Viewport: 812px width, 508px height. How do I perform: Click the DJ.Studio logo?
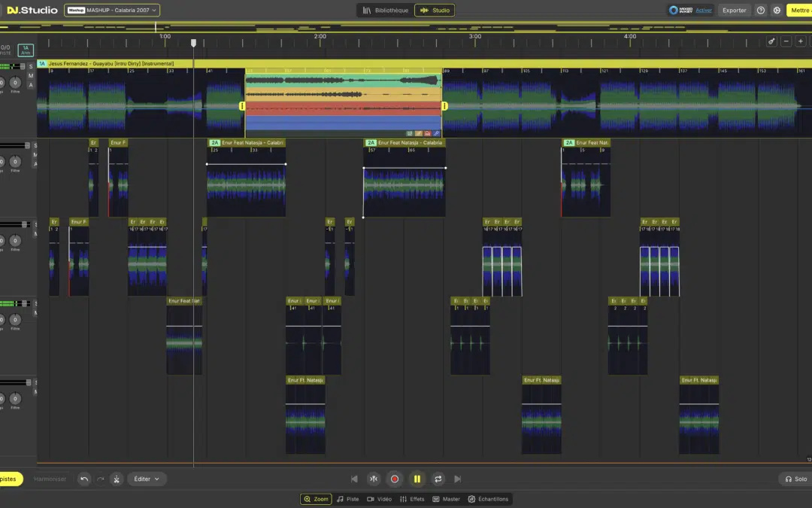point(32,10)
